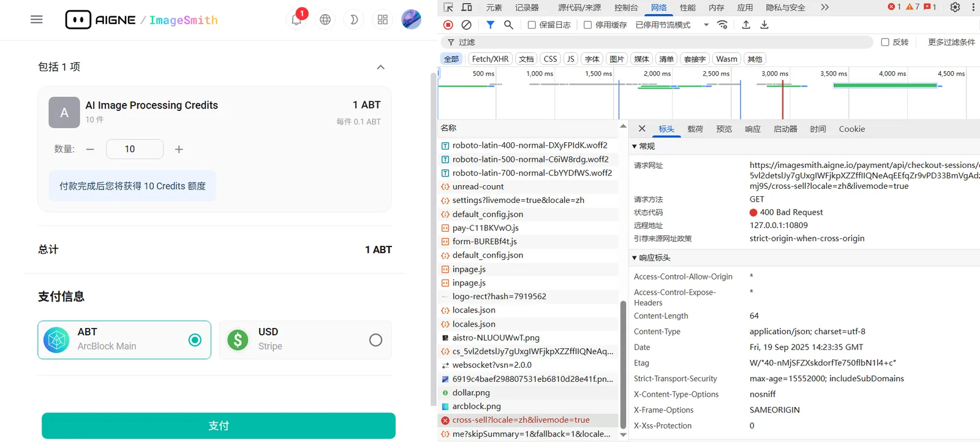
Task: Toggle the network filter funnel icon
Action: (490, 25)
